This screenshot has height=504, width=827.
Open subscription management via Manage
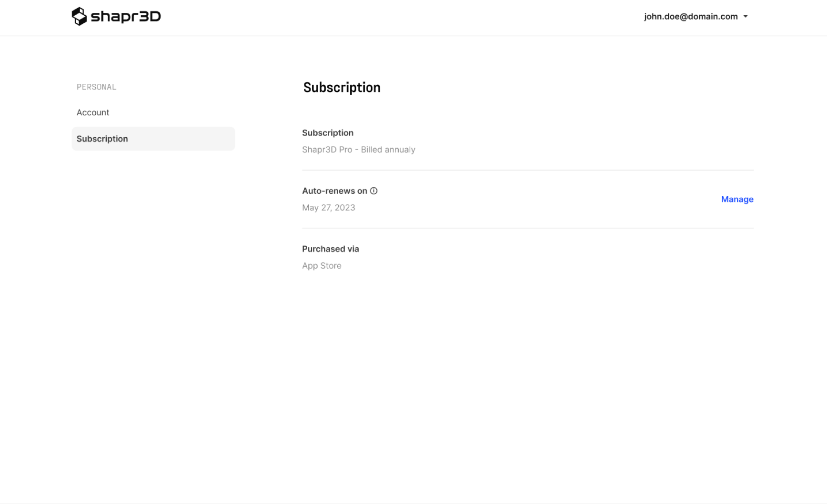coord(737,199)
